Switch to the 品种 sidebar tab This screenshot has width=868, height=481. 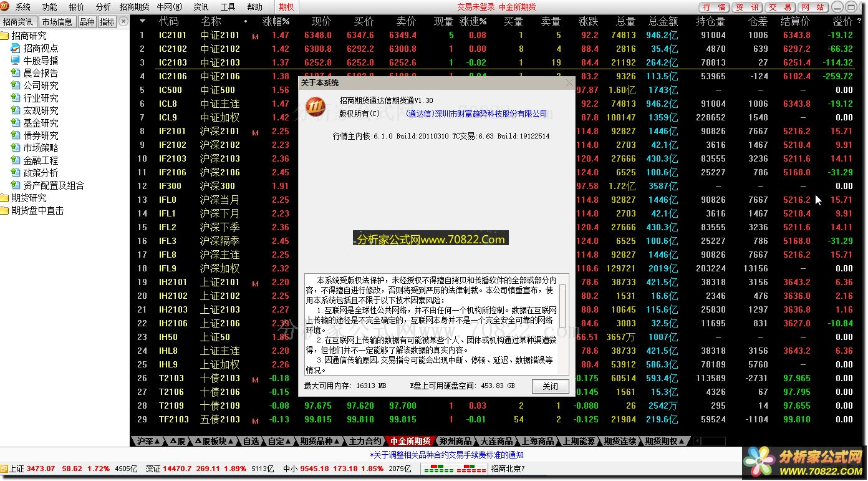point(87,22)
